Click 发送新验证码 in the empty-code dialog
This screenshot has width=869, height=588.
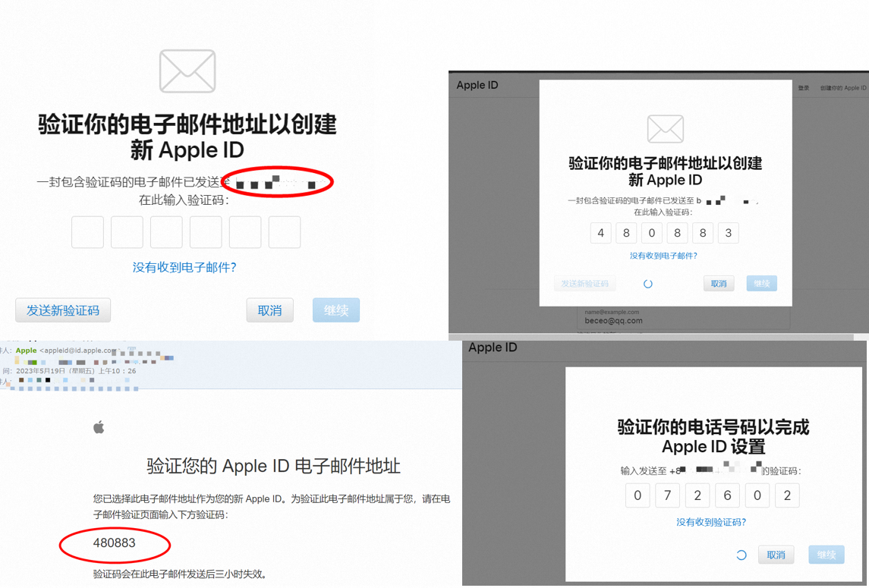(x=63, y=310)
